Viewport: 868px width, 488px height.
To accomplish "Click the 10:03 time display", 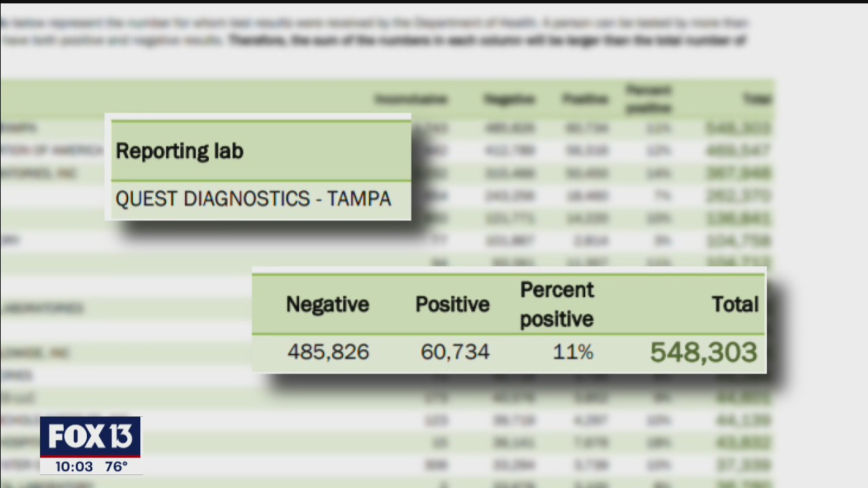I will tap(74, 466).
